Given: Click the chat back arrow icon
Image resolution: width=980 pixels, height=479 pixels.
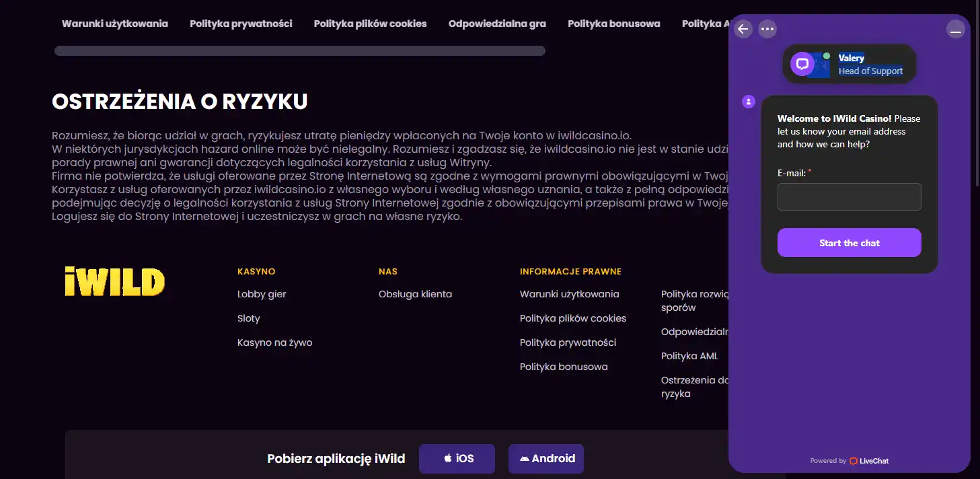Looking at the screenshot, I should 743,29.
